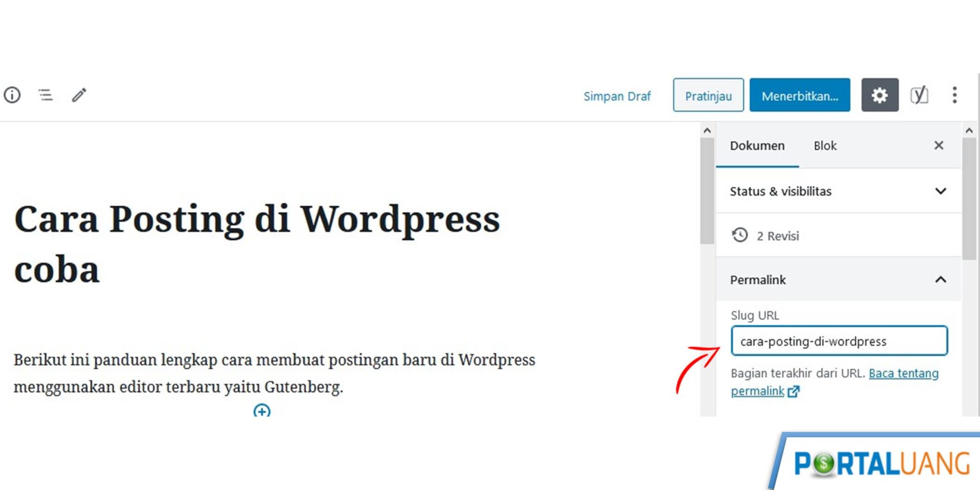Click the circular add block plus icon
Viewport: 980px width, 490px height.
click(x=262, y=410)
